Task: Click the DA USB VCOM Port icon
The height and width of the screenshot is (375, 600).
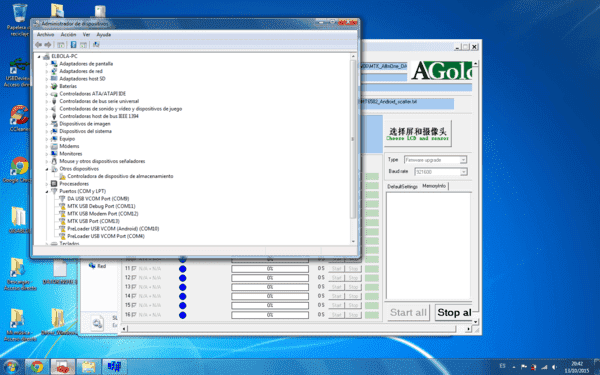Action: click(x=62, y=199)
